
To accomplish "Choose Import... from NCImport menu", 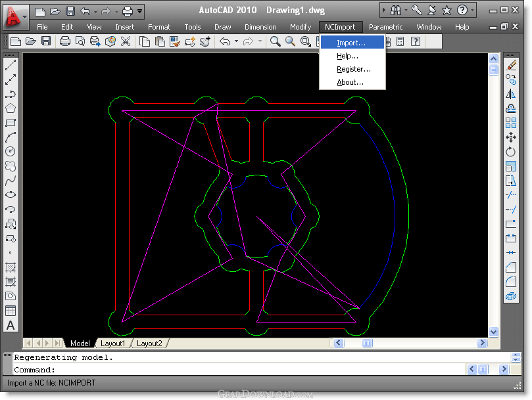I will tap(352, 43).
